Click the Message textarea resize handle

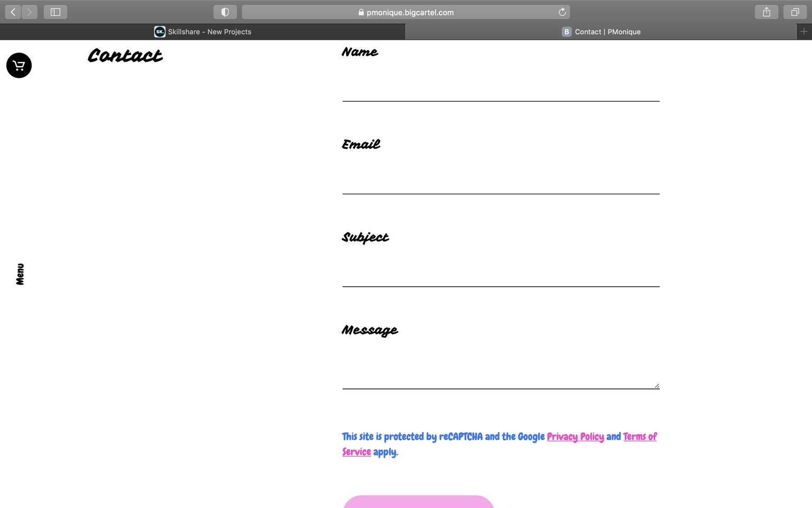657,386
